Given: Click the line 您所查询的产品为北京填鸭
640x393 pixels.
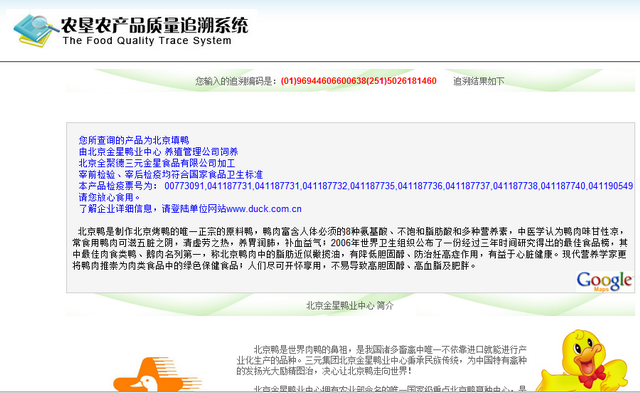Looking at the screenshot, I should click(134, 140).
